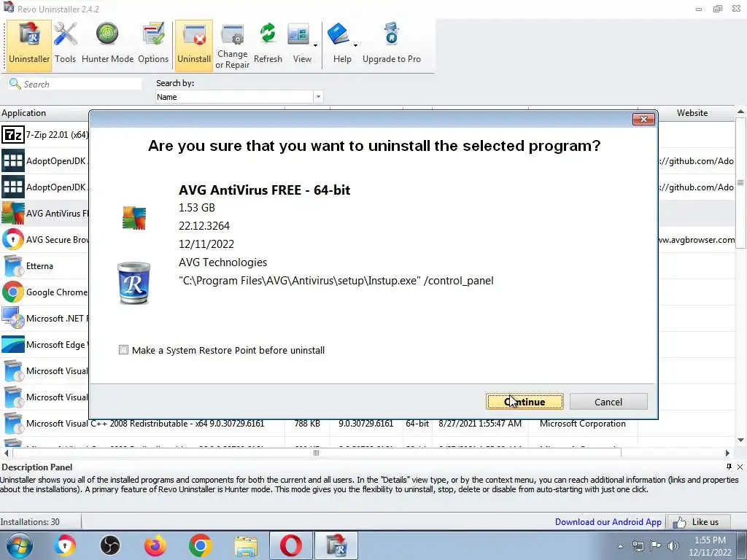Select the 7-Zip 22.01 list entry

click(x=45, y=135)
